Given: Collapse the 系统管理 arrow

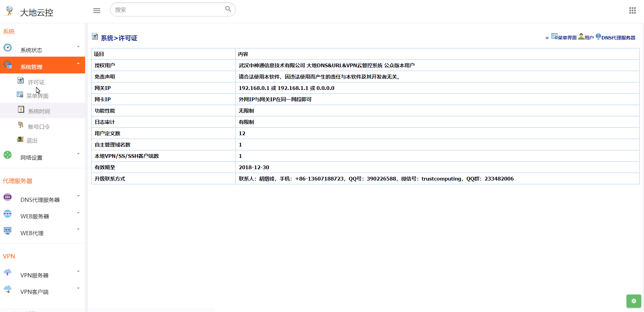Looking at the screenshot, I should 78,63.
